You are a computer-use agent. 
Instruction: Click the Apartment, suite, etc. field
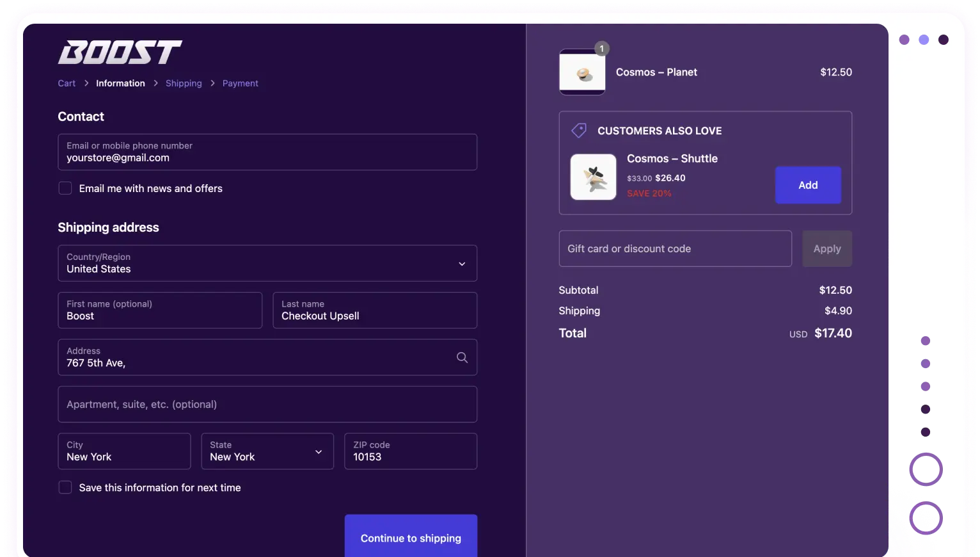(267, 405)
